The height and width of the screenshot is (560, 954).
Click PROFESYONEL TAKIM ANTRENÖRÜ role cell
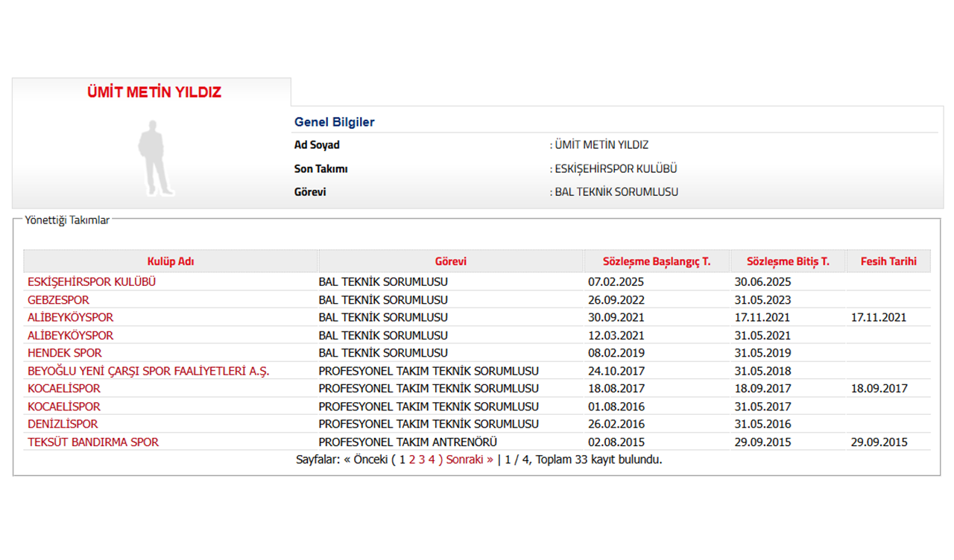click(408, 442)
